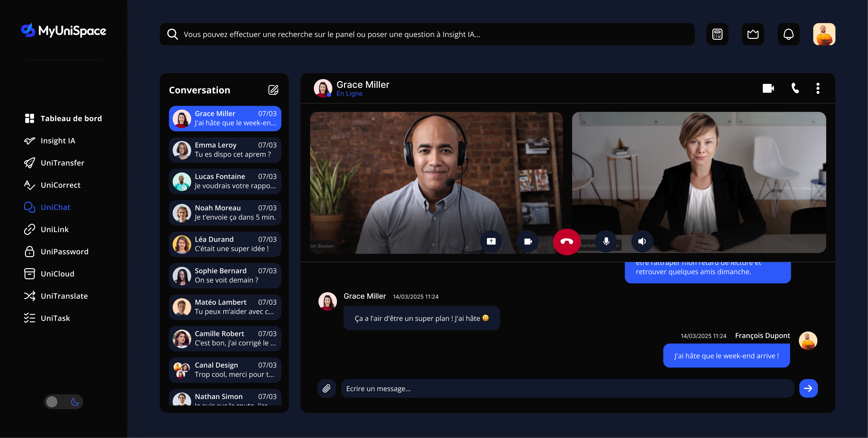Image resolution: width=868 pixels, height=438 pixels.
Task: Click the speaker volume call button
Action: [x=642, y=241]
